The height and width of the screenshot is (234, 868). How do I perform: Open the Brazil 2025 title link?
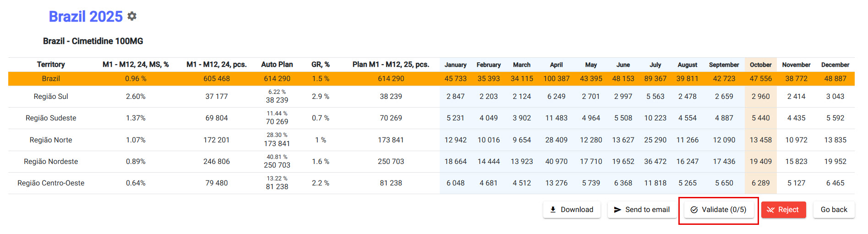86,16
